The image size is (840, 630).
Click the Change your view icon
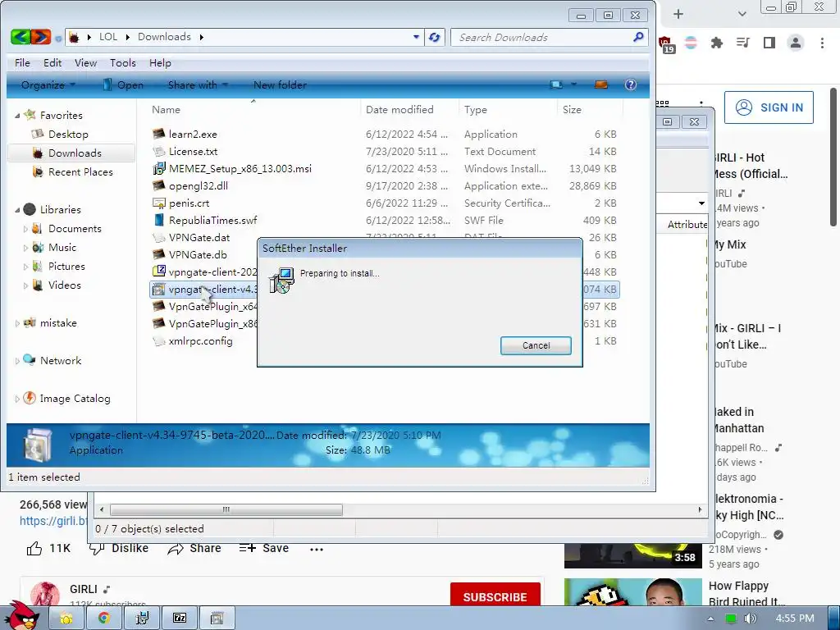556,84
